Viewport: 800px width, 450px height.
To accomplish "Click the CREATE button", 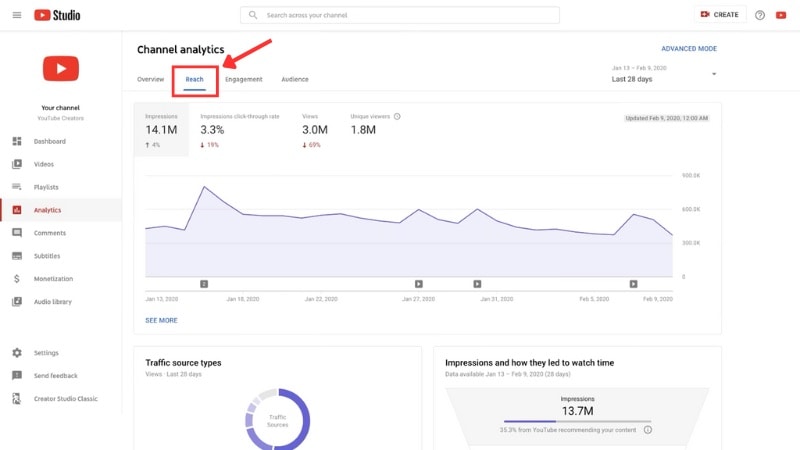I will (720, 15).
